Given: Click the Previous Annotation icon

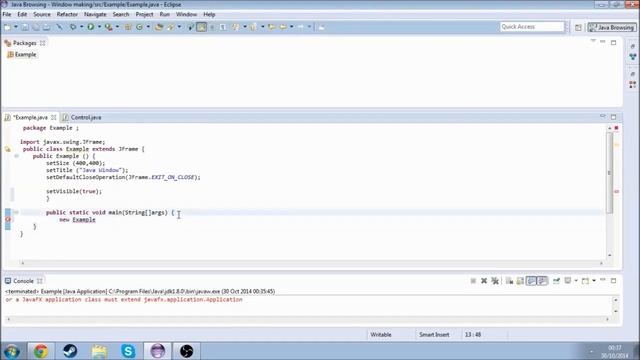Looking at the screenshot, I should point(253,27).
